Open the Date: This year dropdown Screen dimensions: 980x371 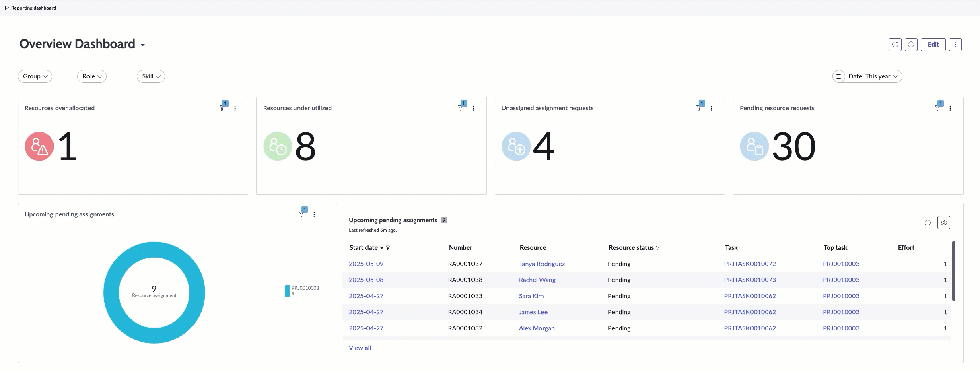coord(867,76)
